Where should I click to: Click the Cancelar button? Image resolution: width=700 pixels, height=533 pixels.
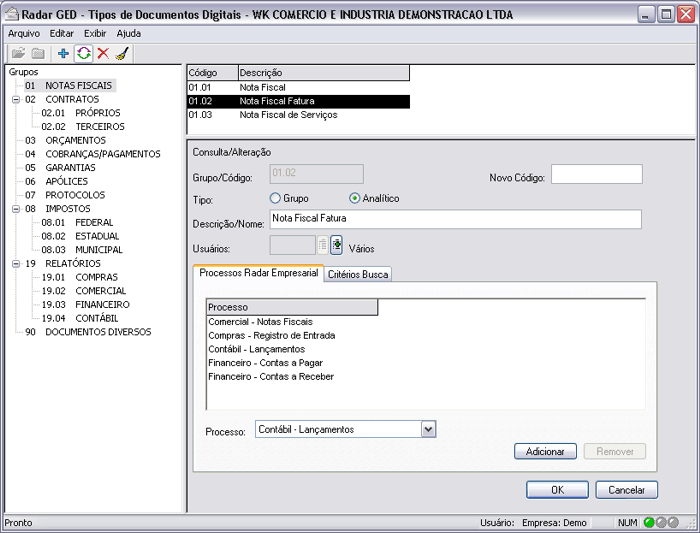point(626,490)
